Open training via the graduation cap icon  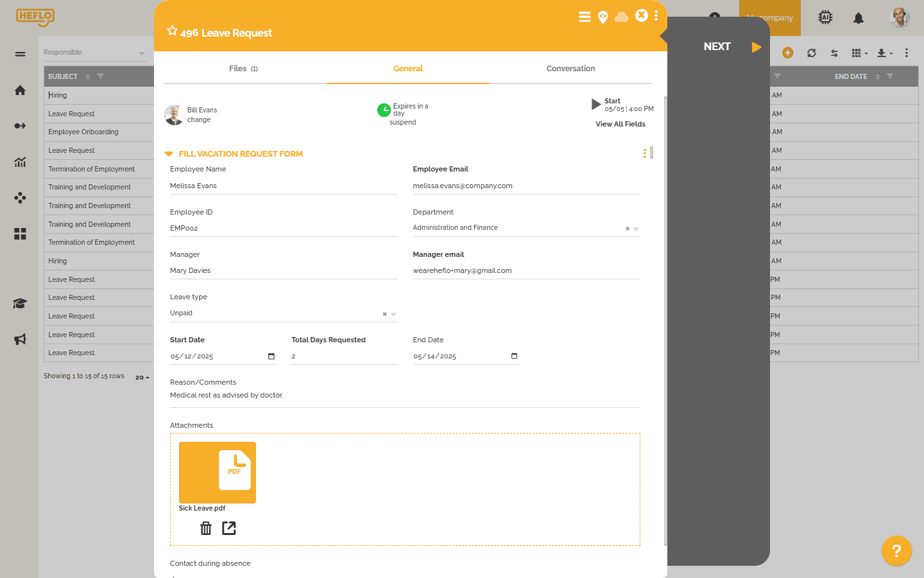[20, 303]
